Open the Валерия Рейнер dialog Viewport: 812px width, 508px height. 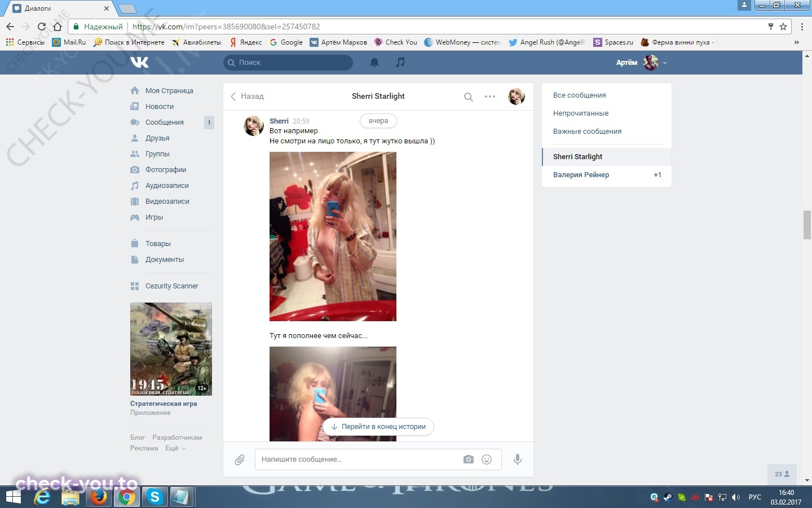click(607, 175)
